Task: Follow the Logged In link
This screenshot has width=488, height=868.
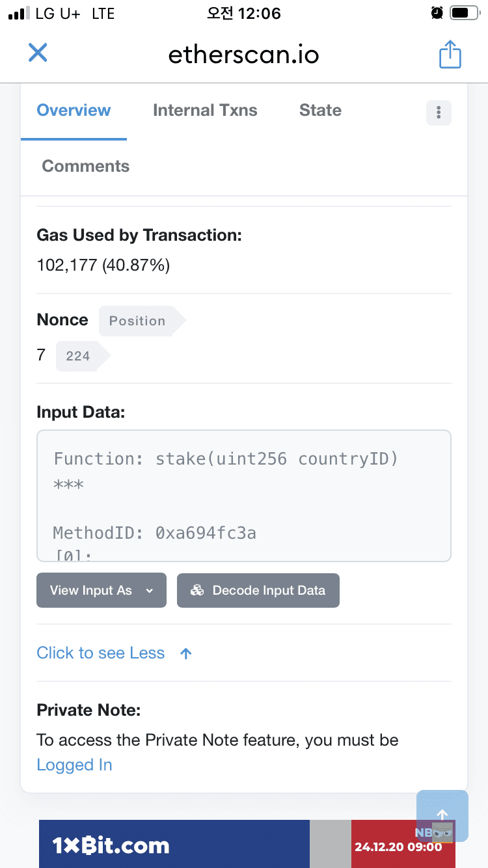Action: (x=74, y=765)
